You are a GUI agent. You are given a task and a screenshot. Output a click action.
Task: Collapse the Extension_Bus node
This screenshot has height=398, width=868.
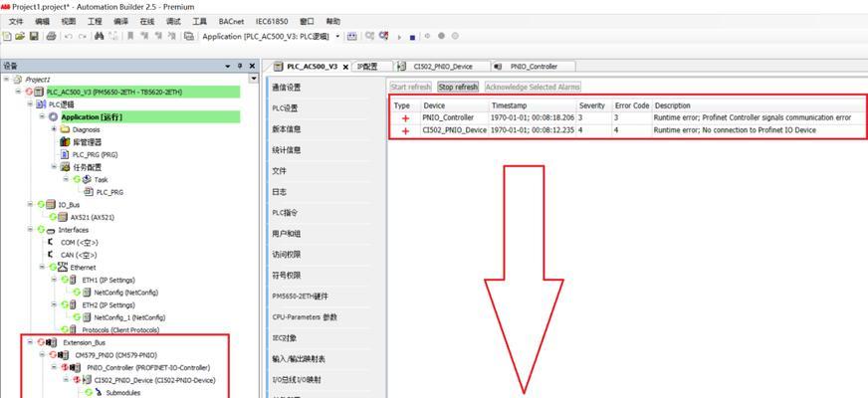coord(31,342)
